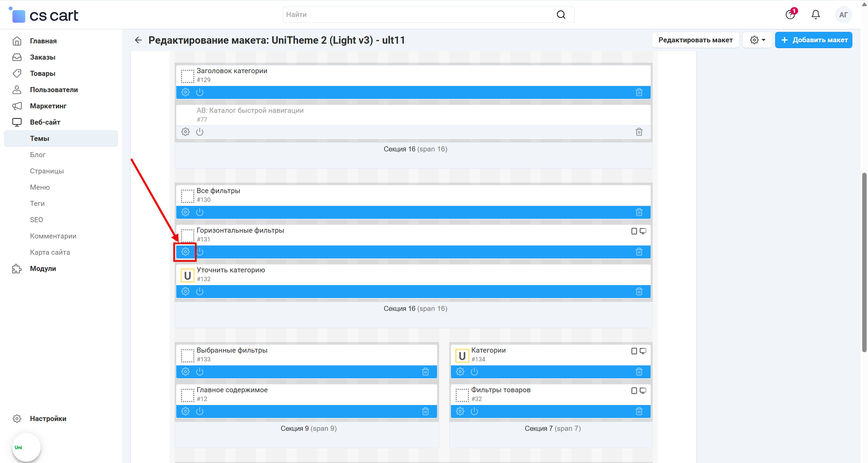This screenshot has height=463, width=868.
Task: Click the notifications bell icon
Action: click(x=815, y=15)
